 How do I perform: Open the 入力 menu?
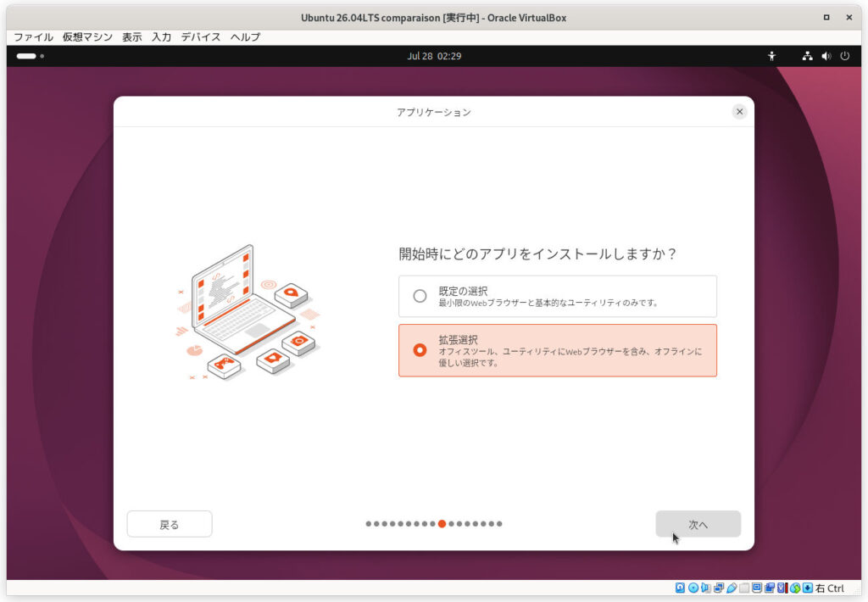pos(161,37)
